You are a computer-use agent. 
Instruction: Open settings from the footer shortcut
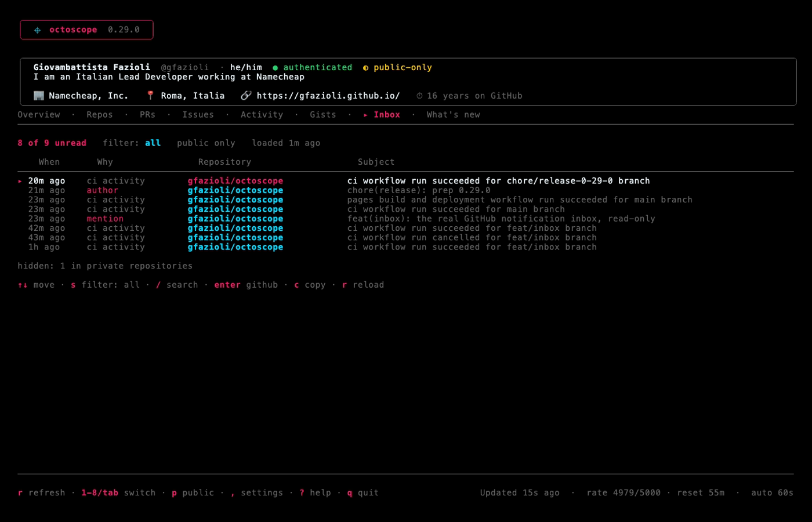(257, 493)
